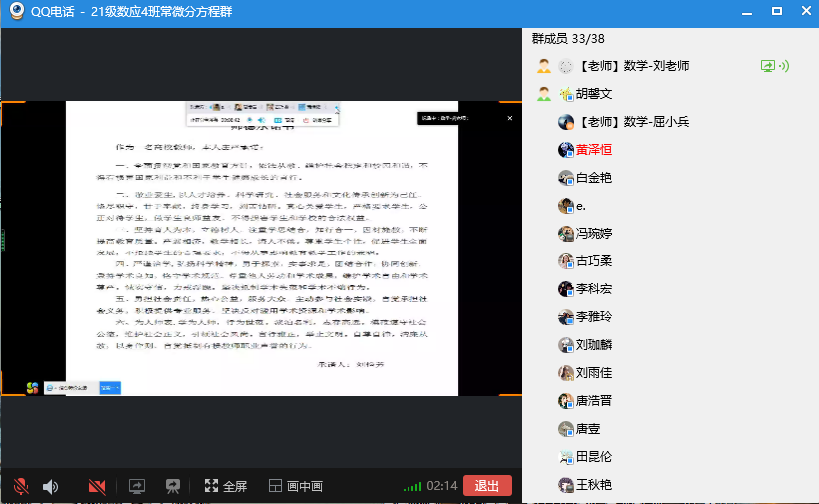
Task: Toggle 画中画 picture-in-picture mode
Action: click(294, 486)
